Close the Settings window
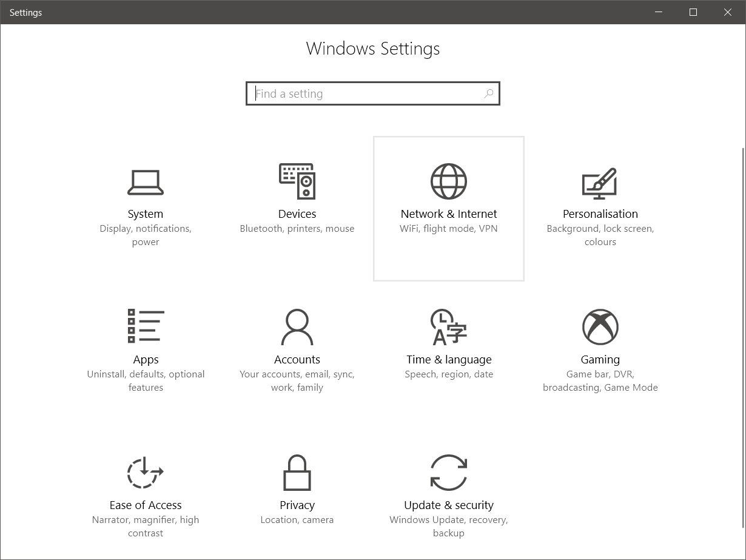This screenshot has width=746, height=560. (x=728, y=12)
